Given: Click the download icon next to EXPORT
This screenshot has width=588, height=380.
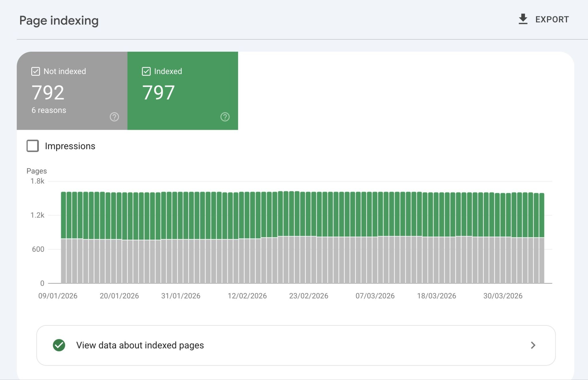Looking at the screenshot, I should coord(523,19).
